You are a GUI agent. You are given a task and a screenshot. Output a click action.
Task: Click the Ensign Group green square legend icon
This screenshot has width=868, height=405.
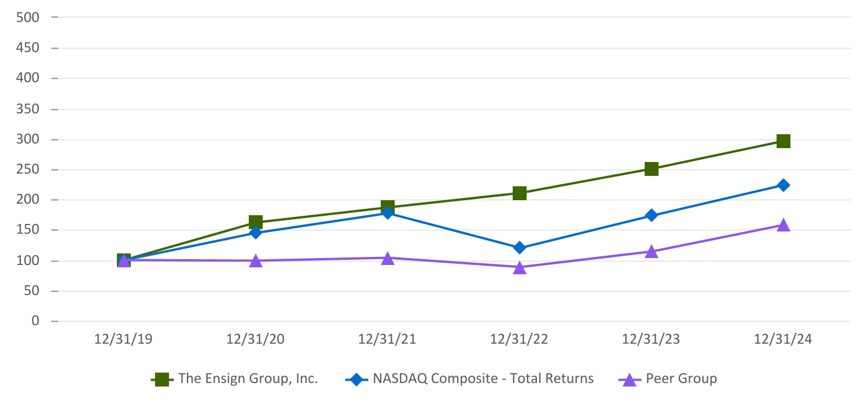(163, 380)
